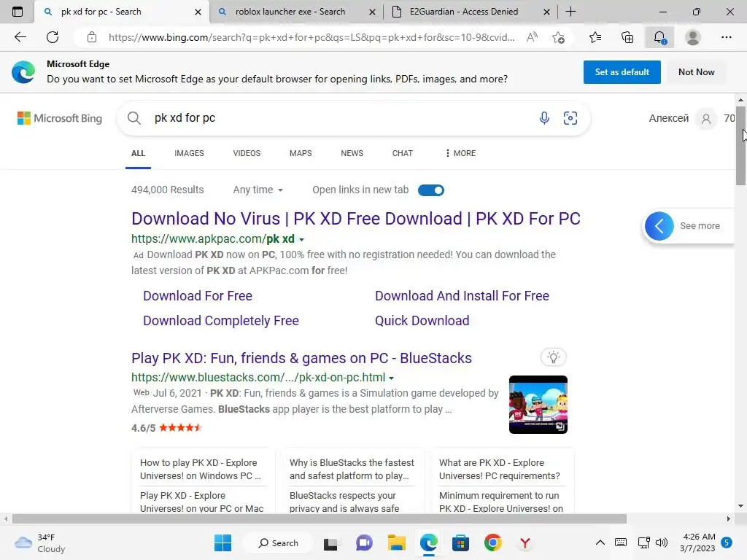Select the ALL search tab
The width and height of the screenshot is (747, 560).
click(138, 153)
